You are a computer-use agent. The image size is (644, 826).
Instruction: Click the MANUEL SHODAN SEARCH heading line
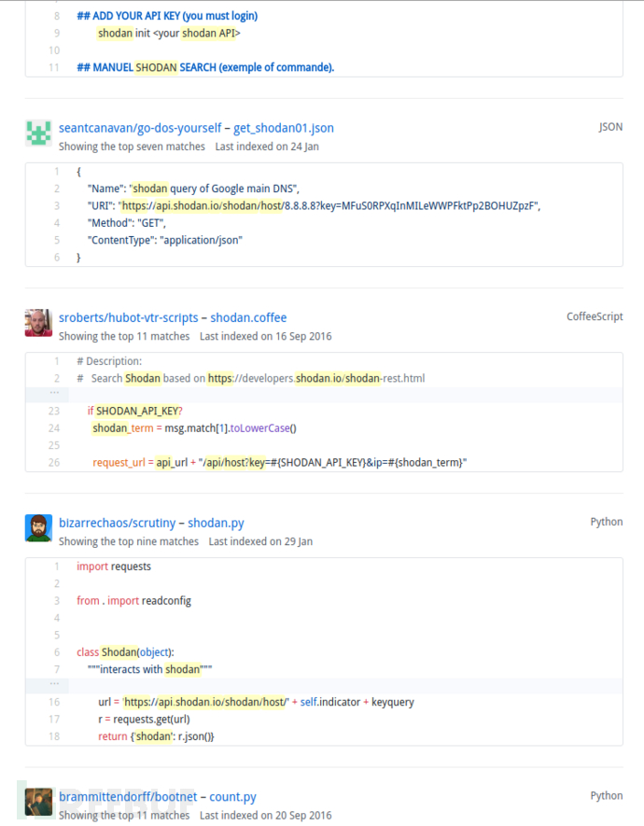(206, 67)
